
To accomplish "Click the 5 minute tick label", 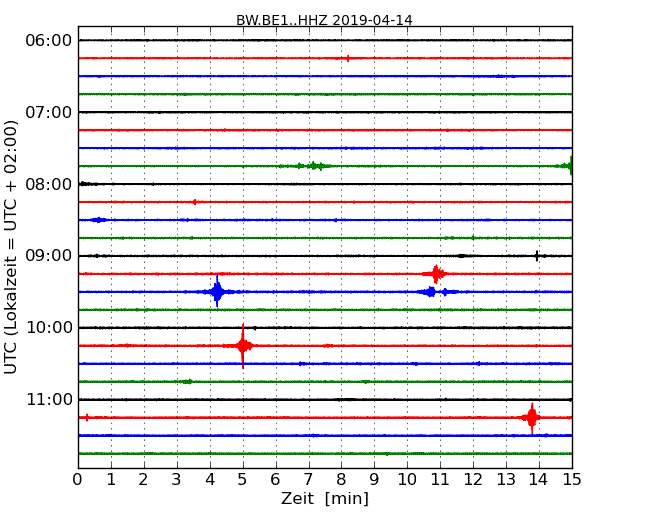I will pyautogui.click(x=243, y=479).
